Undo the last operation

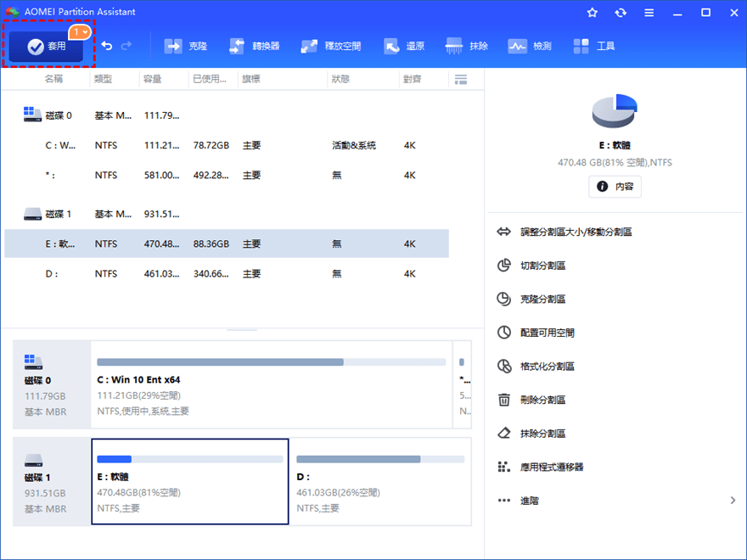107,46
